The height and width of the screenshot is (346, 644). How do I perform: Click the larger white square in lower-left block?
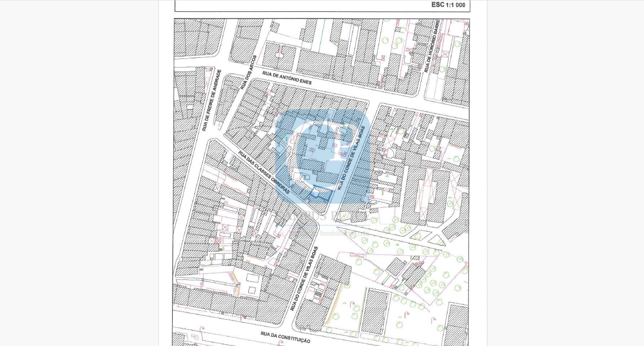pyautogui.click(x=253, y=278)
